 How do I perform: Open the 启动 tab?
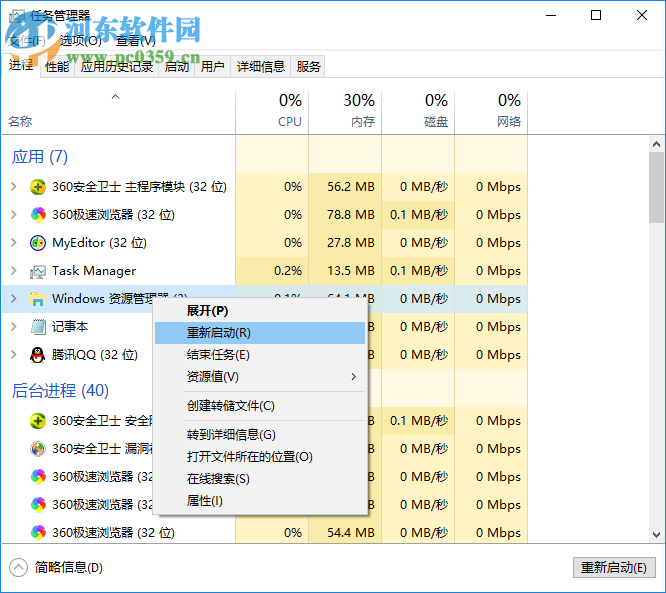point(177,67)
